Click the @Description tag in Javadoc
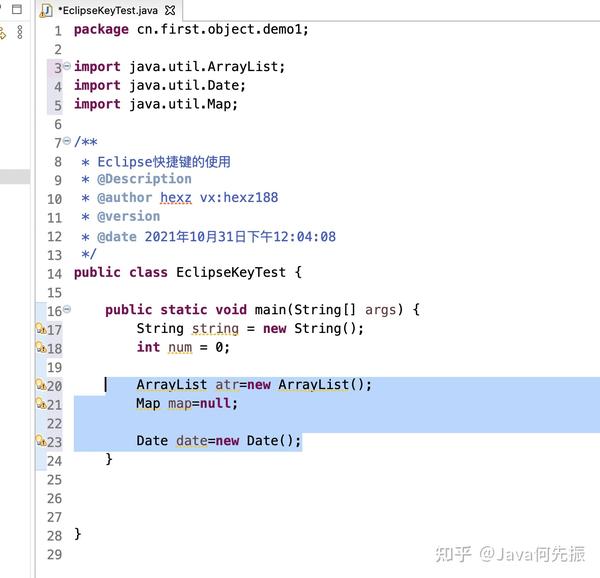 (144, 179)
